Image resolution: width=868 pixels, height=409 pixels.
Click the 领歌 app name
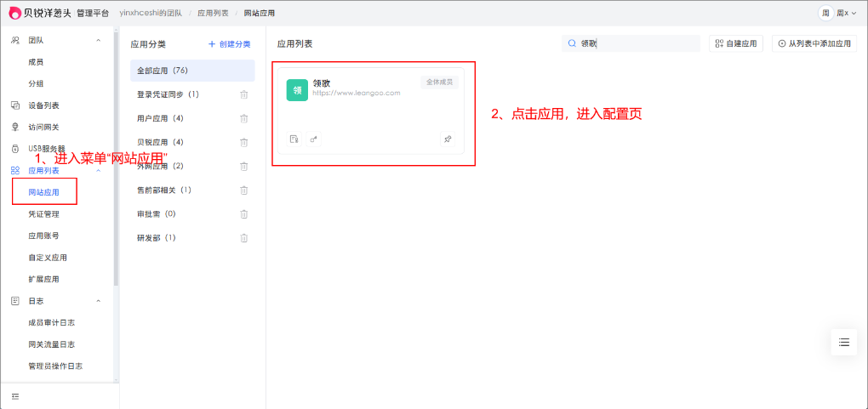coord(321,83)
